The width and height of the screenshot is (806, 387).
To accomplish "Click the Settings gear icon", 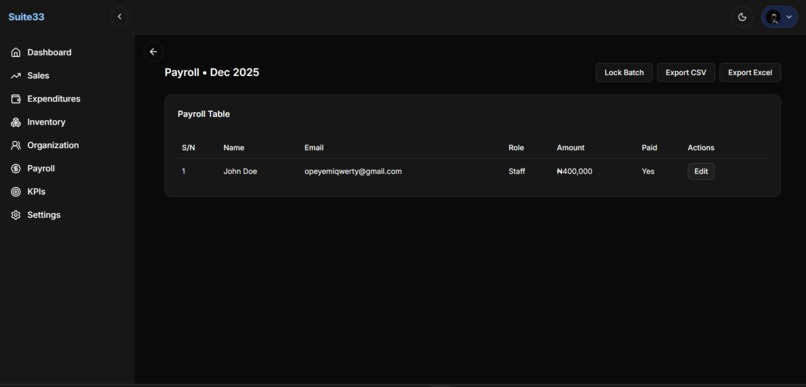I will [x=16, y=215].
